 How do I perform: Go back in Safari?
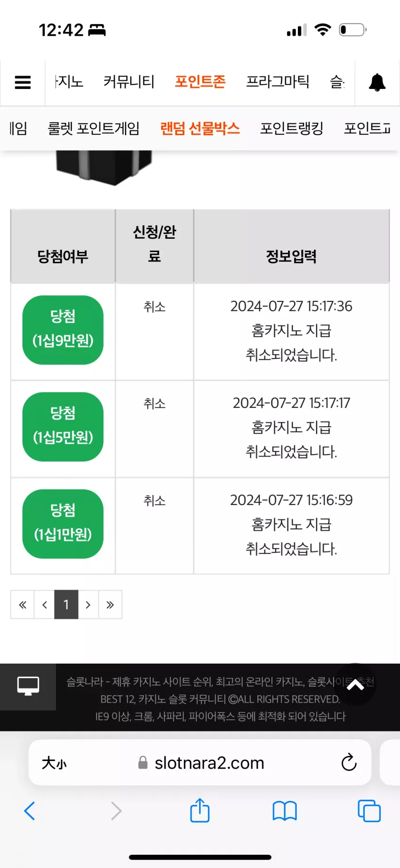pyautogui.click(x=30, y=811)
